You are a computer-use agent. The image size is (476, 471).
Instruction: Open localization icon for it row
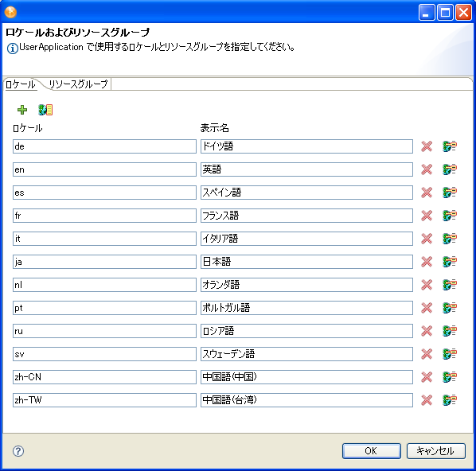[450, 239]
